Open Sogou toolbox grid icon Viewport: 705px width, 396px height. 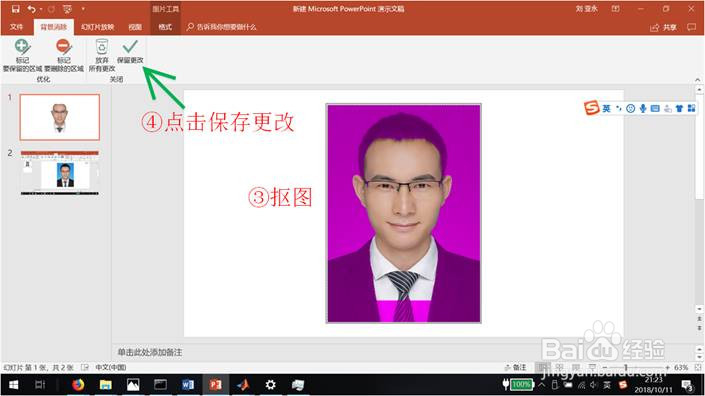(692, 108)
